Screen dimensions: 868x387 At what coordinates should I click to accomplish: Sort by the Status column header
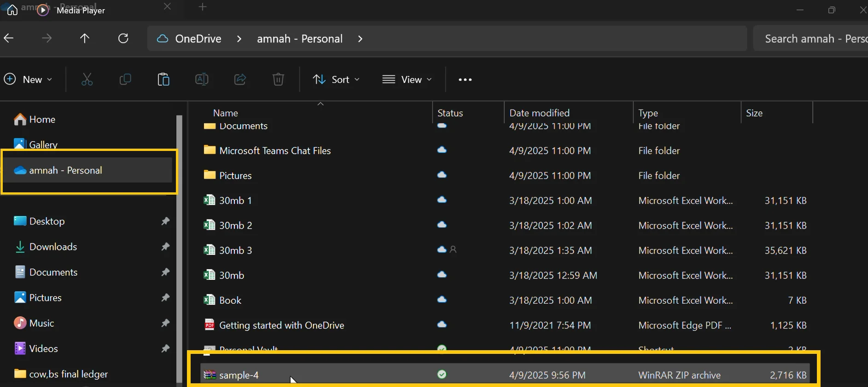(450, 113)
